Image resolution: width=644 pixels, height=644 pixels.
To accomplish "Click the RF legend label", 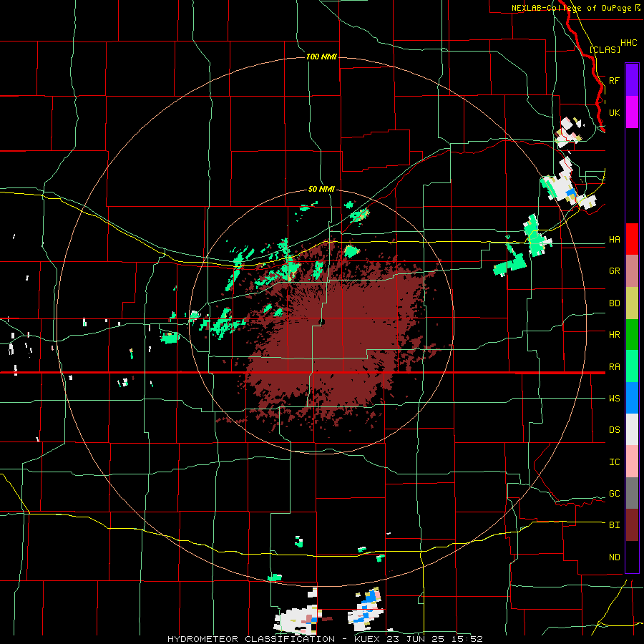I will point(614,80).
